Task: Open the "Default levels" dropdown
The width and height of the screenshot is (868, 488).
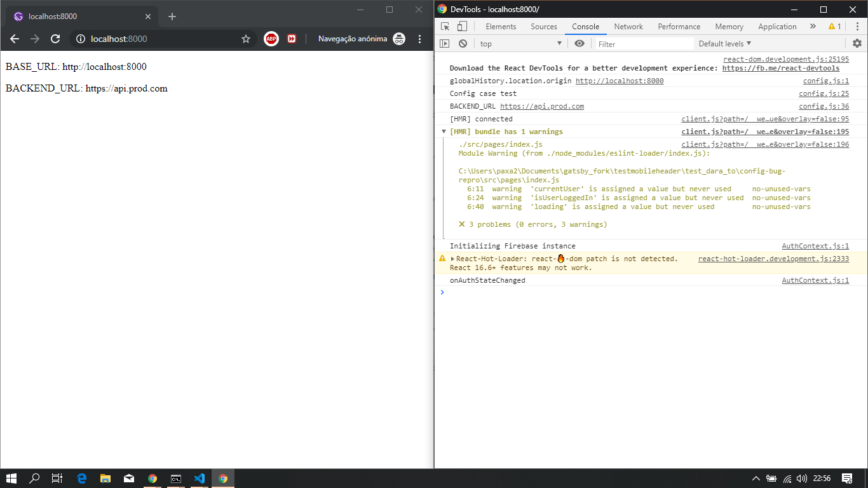Action: coord(725,43)
